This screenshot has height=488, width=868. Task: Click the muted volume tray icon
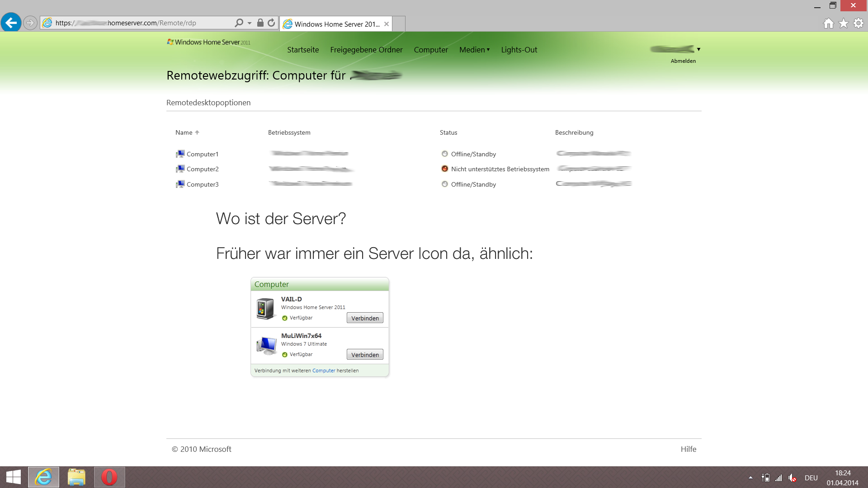pos(792,478)
